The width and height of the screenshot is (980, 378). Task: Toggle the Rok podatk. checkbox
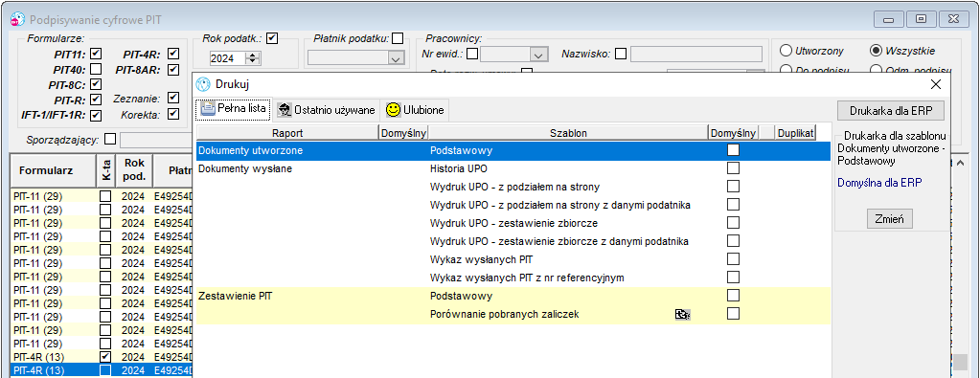[272, 38]
